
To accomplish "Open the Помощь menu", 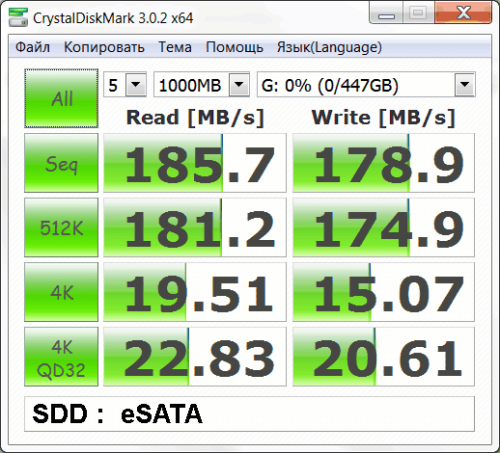I will point(234,47).
